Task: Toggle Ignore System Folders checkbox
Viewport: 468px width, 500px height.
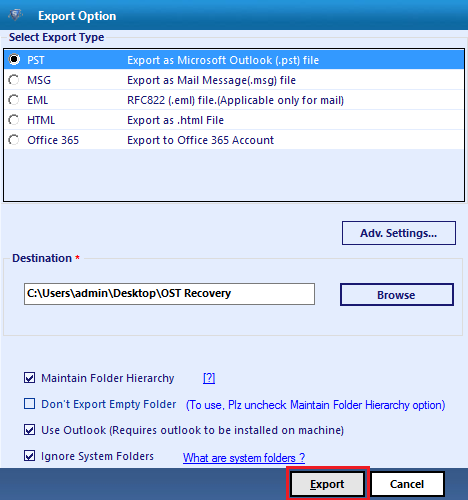Action: 29,456
